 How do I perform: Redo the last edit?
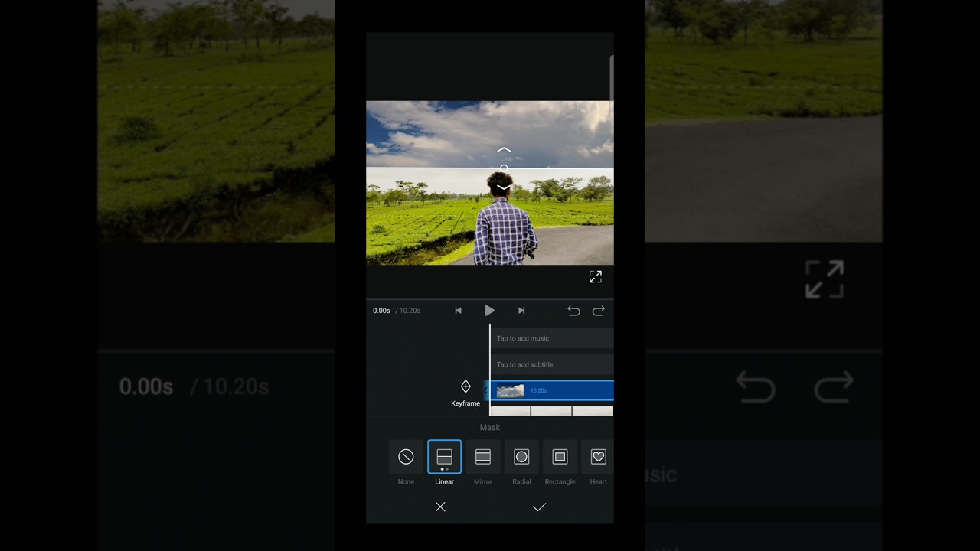(x=599, y=310)
